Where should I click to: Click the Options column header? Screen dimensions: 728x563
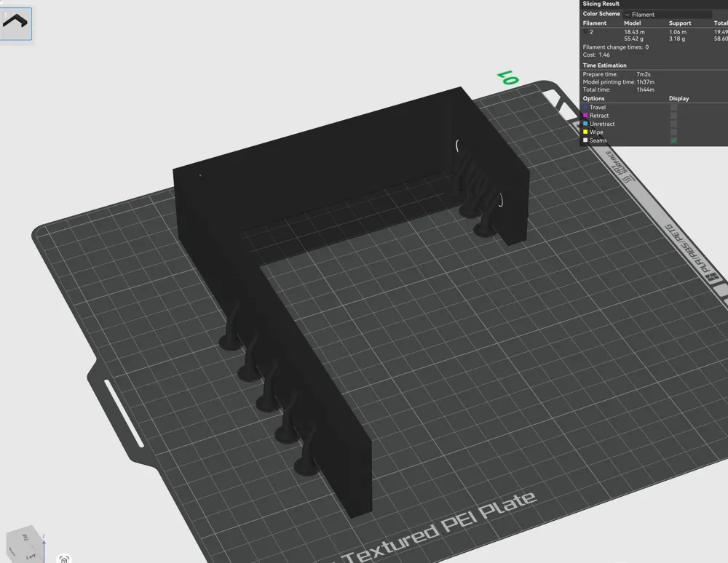(593, 98)
